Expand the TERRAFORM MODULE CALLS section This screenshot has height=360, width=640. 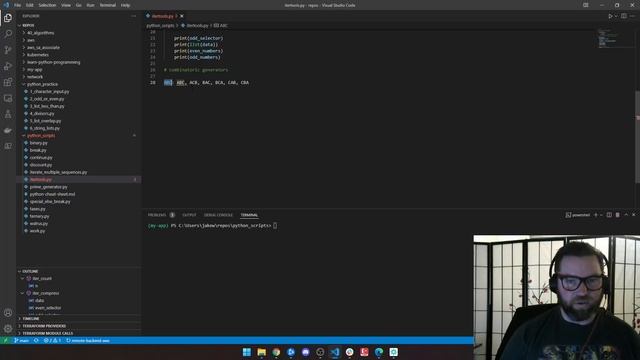48,333
